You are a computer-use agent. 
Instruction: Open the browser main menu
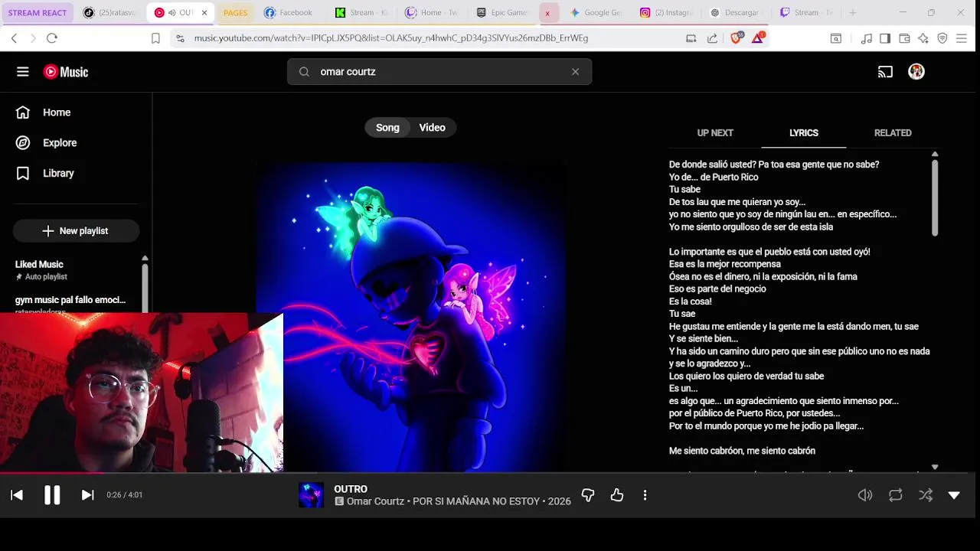click(x=962, y=38)
